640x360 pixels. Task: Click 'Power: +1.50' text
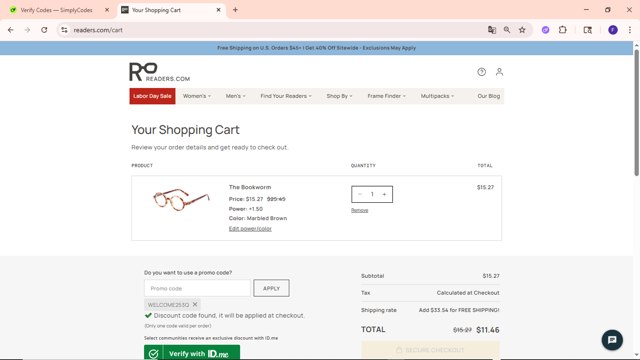coord(246,209)
